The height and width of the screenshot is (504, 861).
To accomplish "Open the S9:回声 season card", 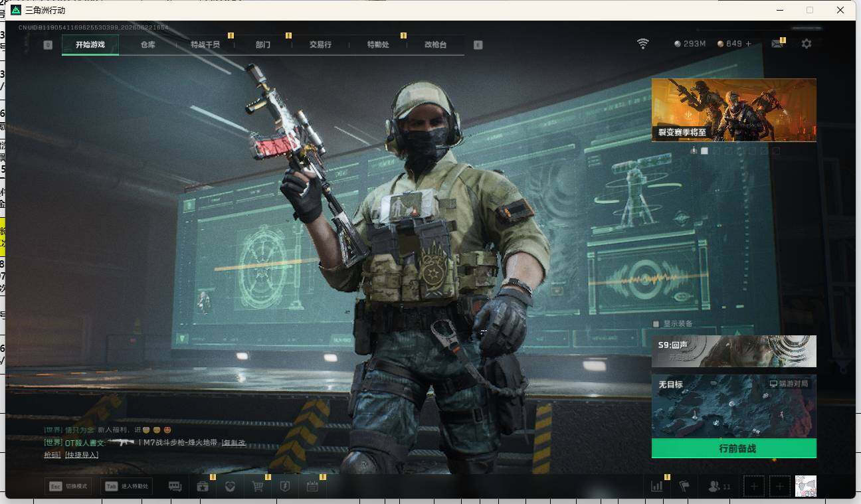I will (733, 351).
